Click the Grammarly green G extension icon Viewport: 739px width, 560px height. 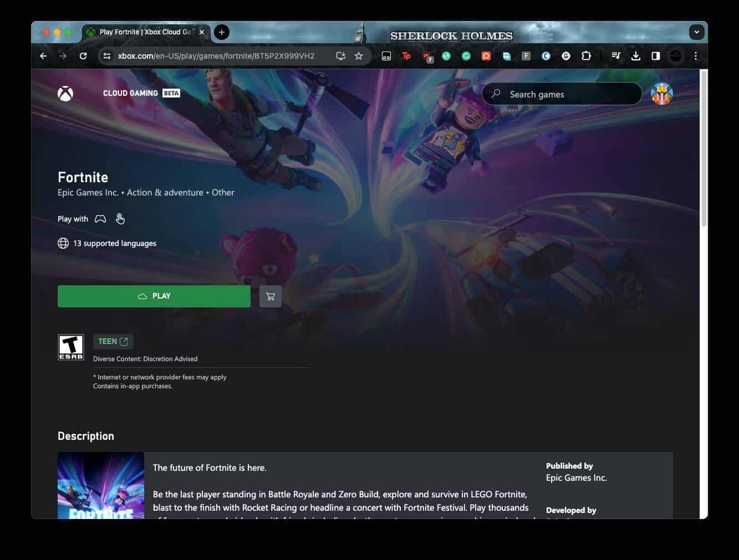(466, 56)
